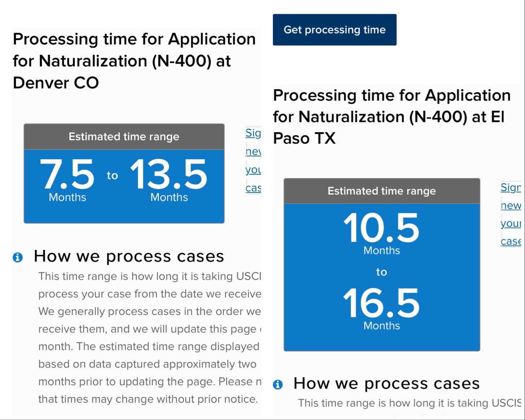The height and width of the screenshot is (420, 525).
Task: Click Denver's Estimated time range gray header
Action: click(x=124, y=137)
